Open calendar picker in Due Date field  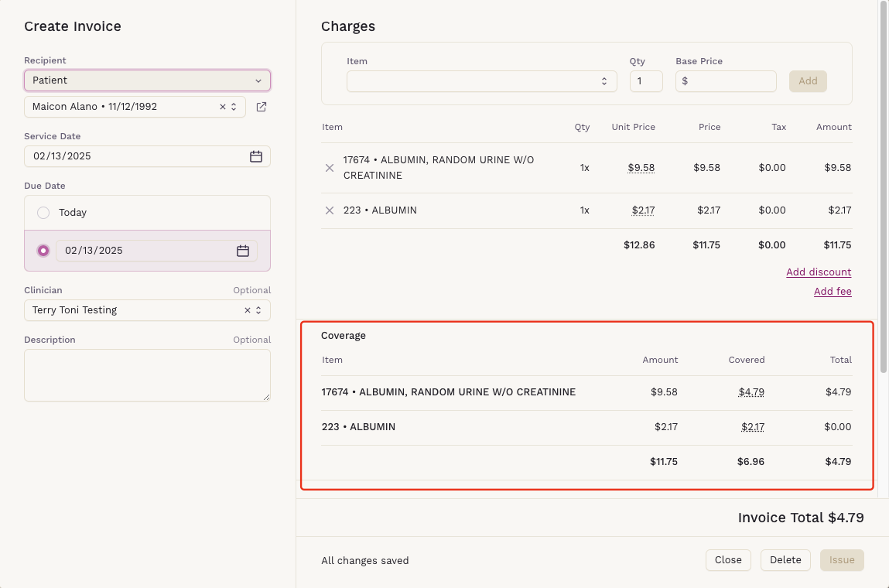tap(243, 251)
